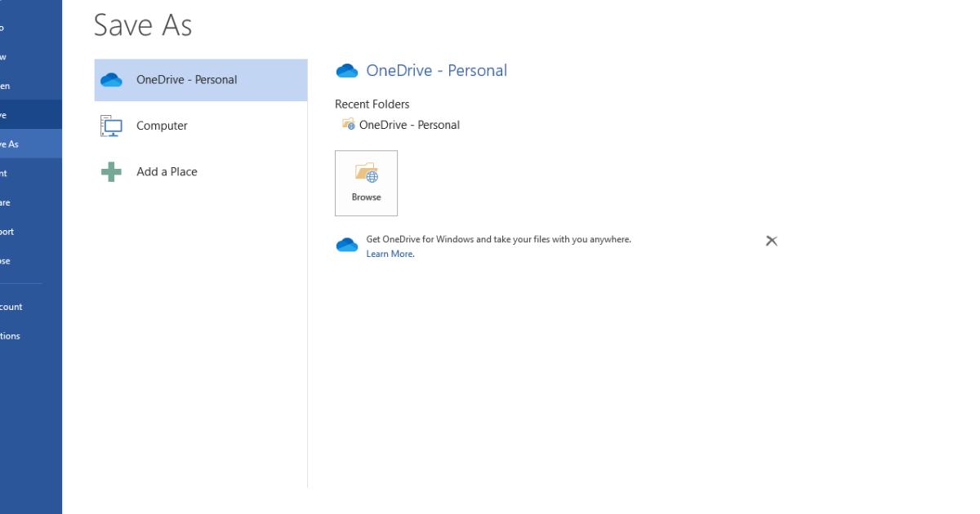This screenshot has height=514, width=980.
Task: Click the OneDrive cloud icon in the promo banner
Action: coord(346,244)
